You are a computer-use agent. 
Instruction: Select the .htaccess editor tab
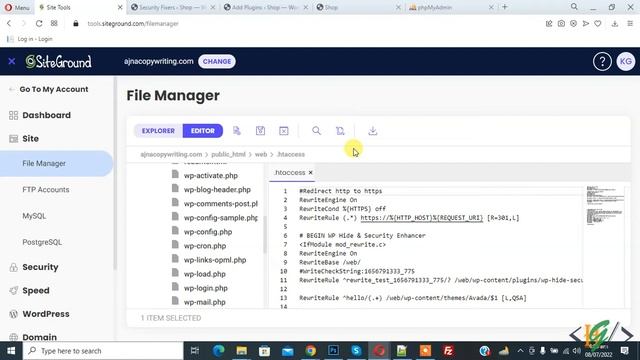tap(290, 173)
